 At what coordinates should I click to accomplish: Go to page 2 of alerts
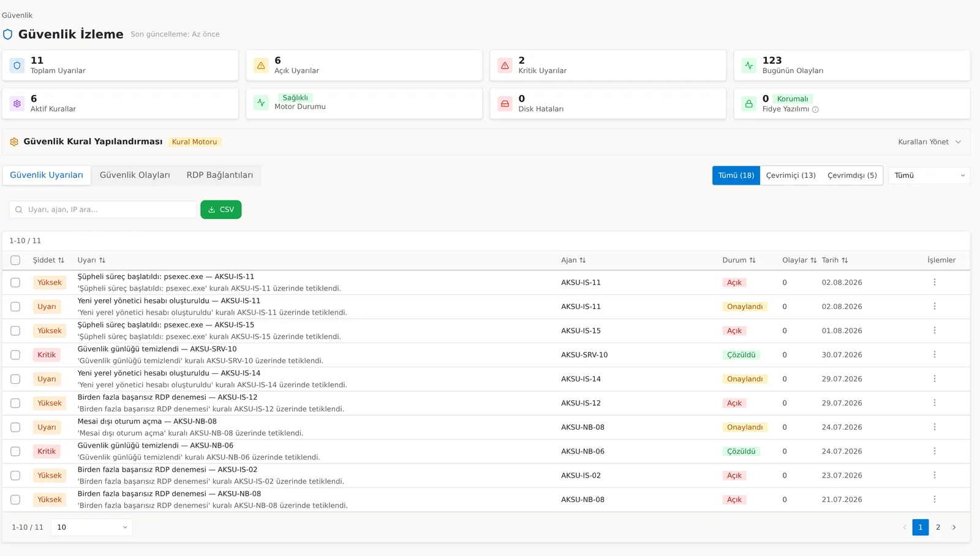[938, 527]
